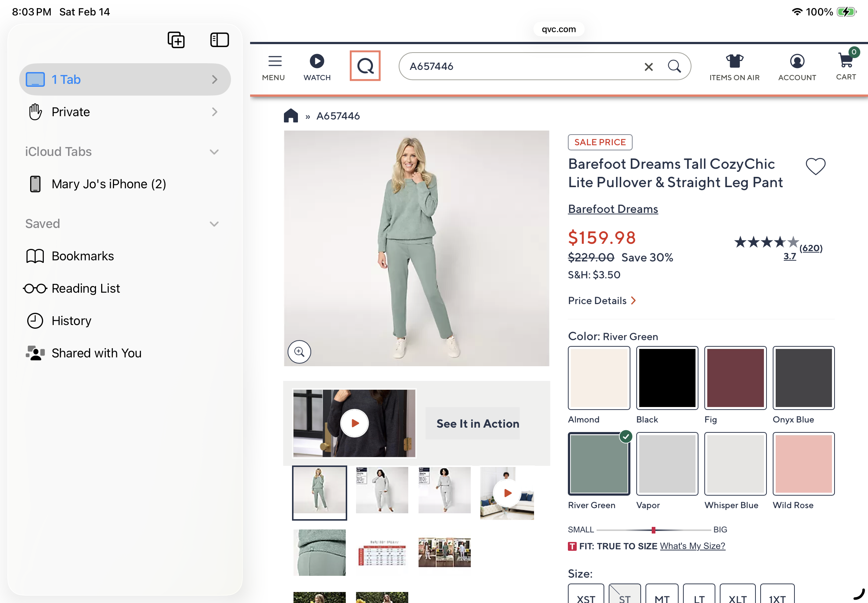
Task: Hide the Safari sidebar
Action: point(219,40)
